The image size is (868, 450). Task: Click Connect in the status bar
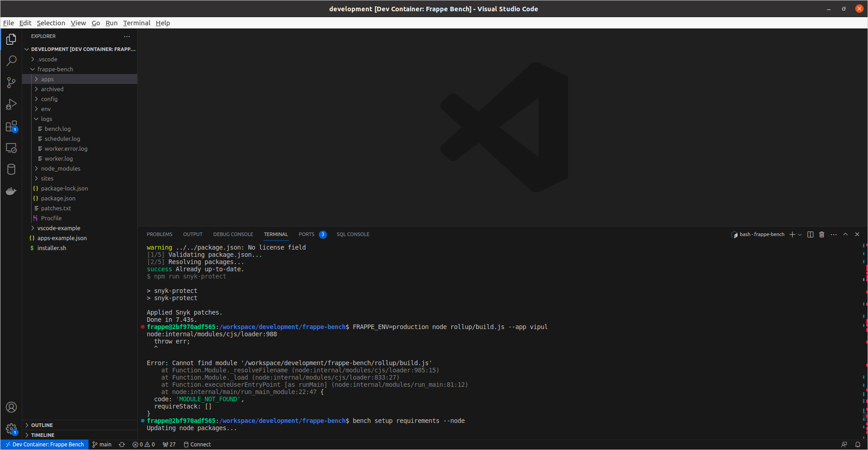tap(197, 445)
